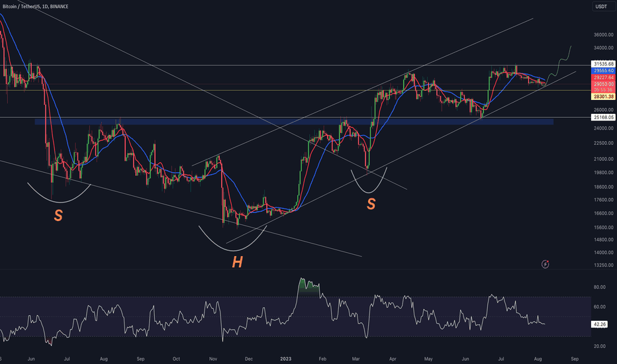The width and height of the screenshot is (617, 364).
Task: Click the 34000.00 price axis tick
Action: tap(604, 48)
